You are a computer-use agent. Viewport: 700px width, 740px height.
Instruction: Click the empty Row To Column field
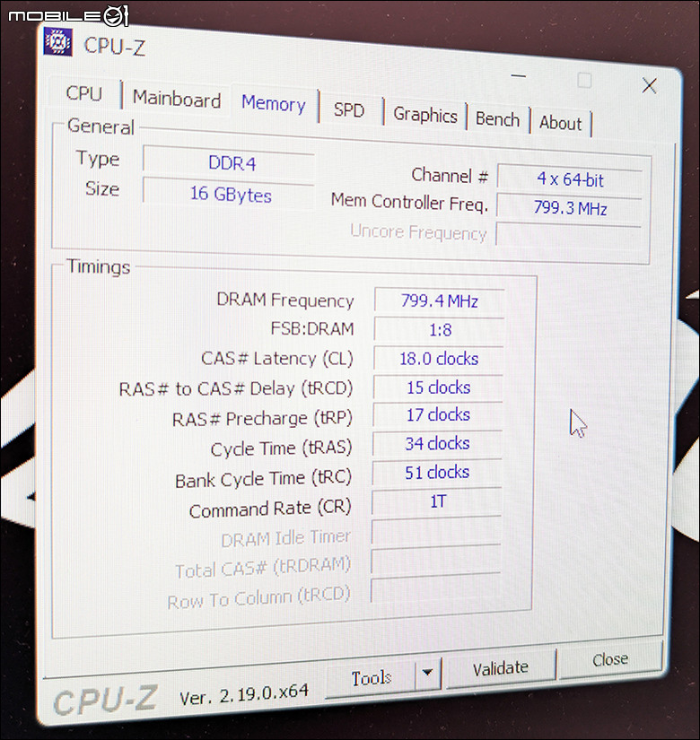coord(435,590)
